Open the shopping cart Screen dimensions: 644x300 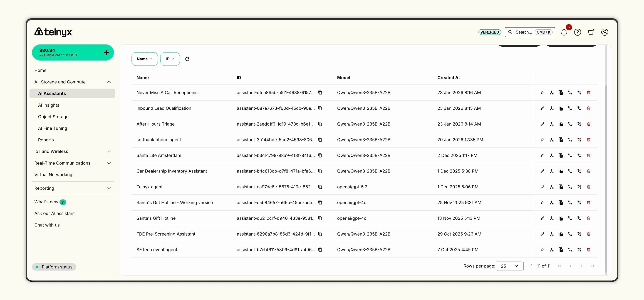591,32
